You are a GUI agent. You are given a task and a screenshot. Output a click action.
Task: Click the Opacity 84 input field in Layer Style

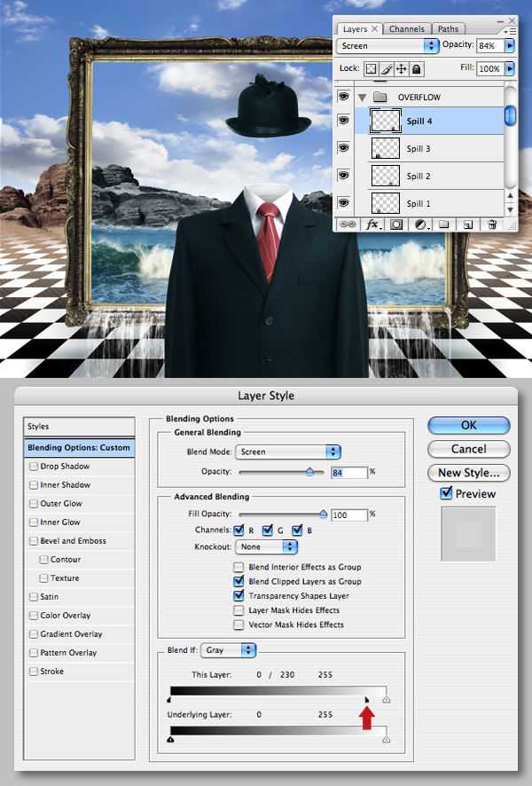click(349, 472)
